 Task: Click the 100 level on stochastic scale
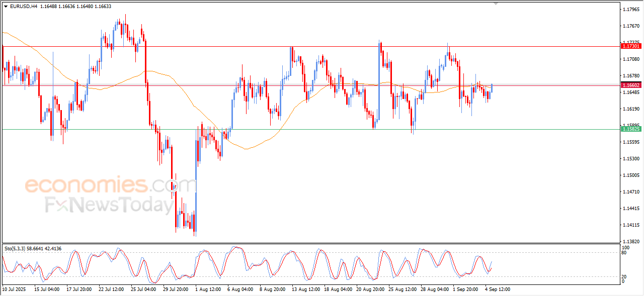coord(626,248)
